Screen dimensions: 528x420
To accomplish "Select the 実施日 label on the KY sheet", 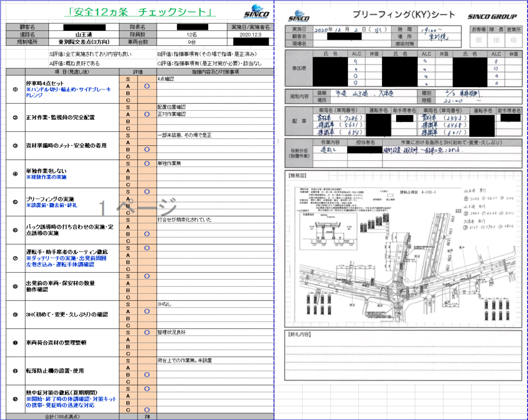I will pyautogui.click(x=299, y=29).
